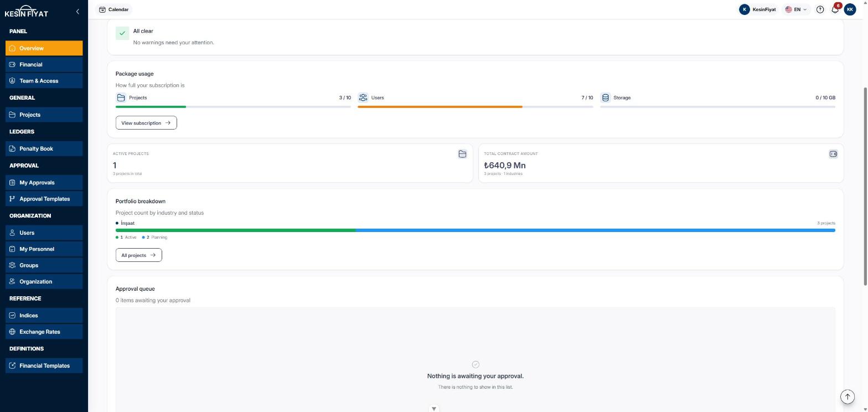Click the '3 / 10' projects usage value

[345, 97]
